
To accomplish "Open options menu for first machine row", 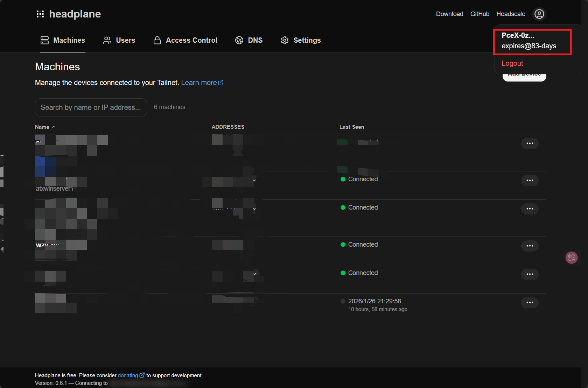I will (x=530, y=143).
